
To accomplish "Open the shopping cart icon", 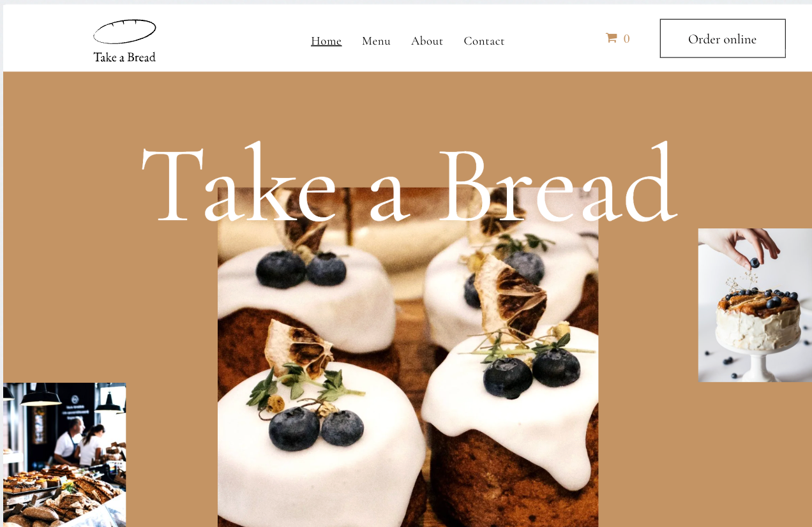I will click(611, 38).
